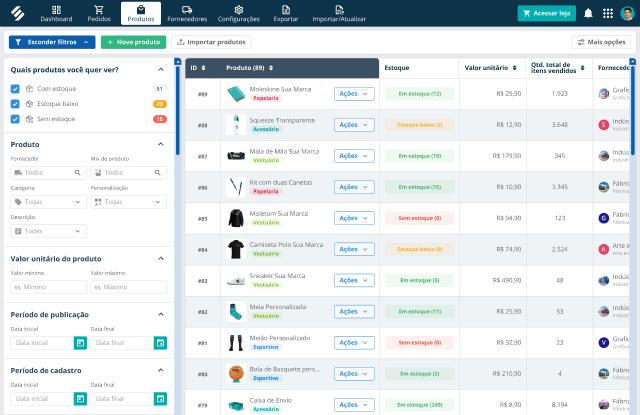Viewport: 640px width, 415px height.
Task: Click supplier avatar in Meião Personalizado row
Action: (x=604, y=343)
